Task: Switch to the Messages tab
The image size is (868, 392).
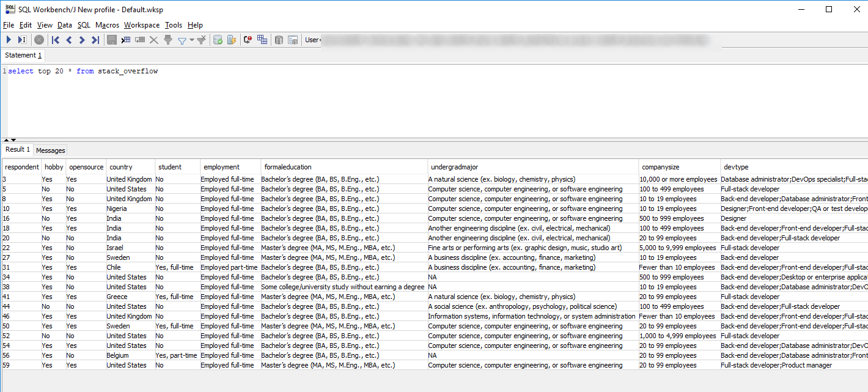Action: (x=51, y=150)
